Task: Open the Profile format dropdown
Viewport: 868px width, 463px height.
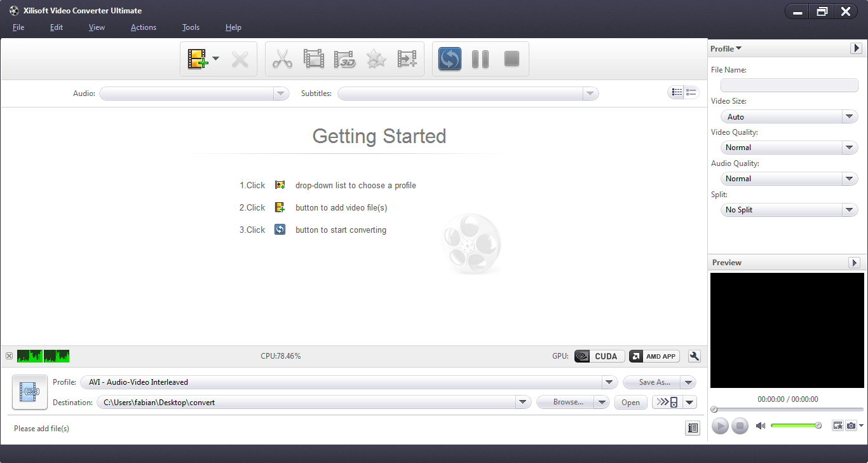Action: [608, 382]
